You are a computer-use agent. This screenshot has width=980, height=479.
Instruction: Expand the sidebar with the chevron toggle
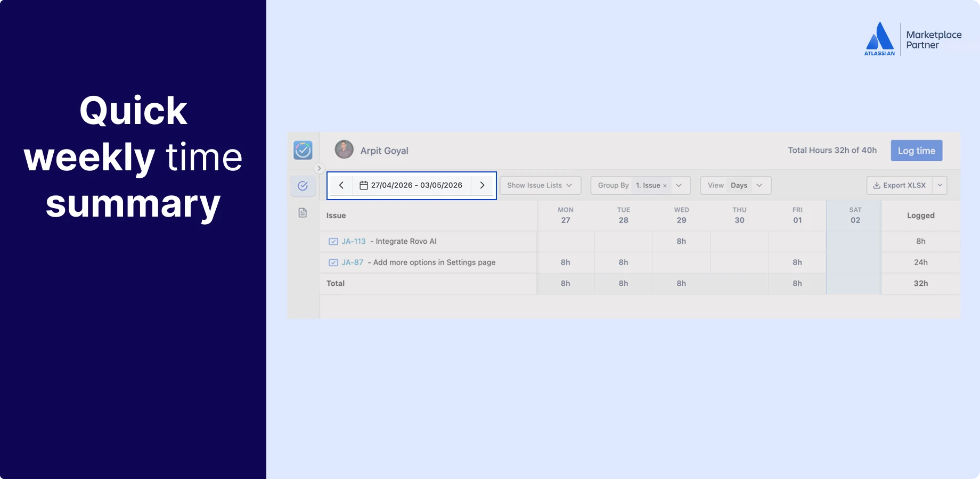click(319, 168)
